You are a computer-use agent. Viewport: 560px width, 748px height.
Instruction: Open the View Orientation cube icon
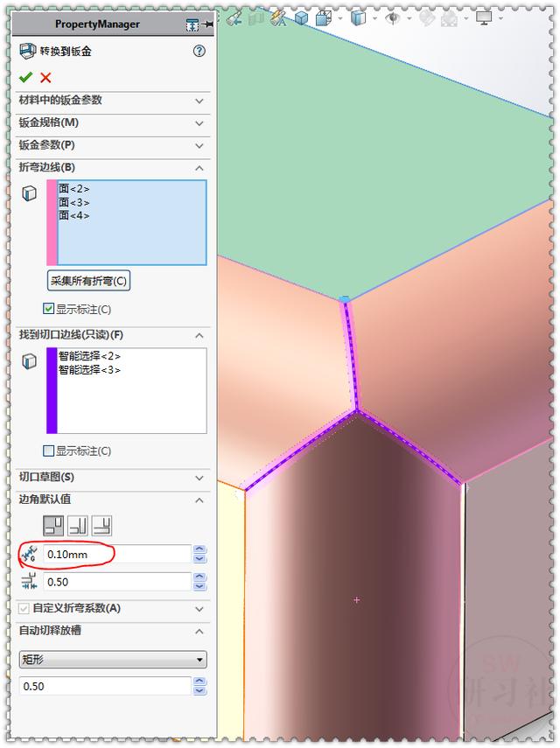(324, 18)
